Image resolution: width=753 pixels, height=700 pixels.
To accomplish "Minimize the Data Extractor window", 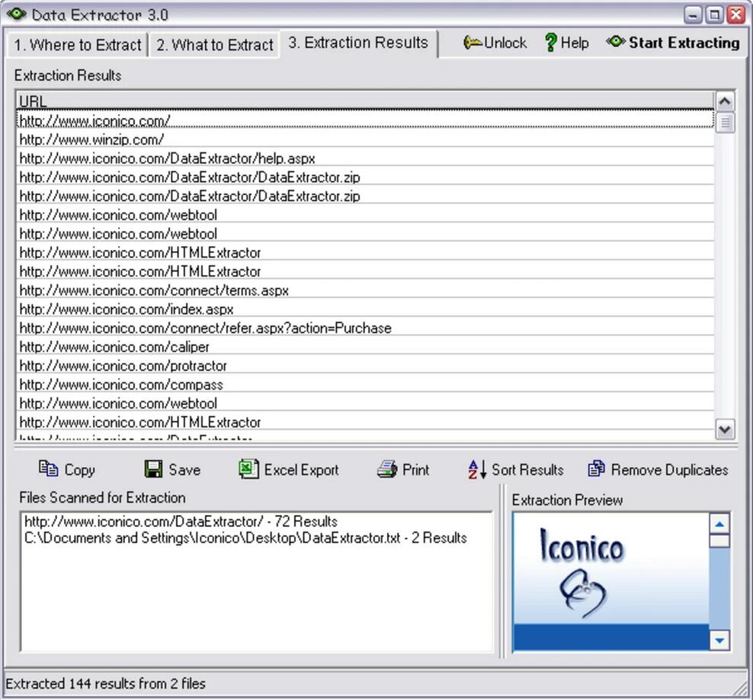I will [x=693, y=15].
